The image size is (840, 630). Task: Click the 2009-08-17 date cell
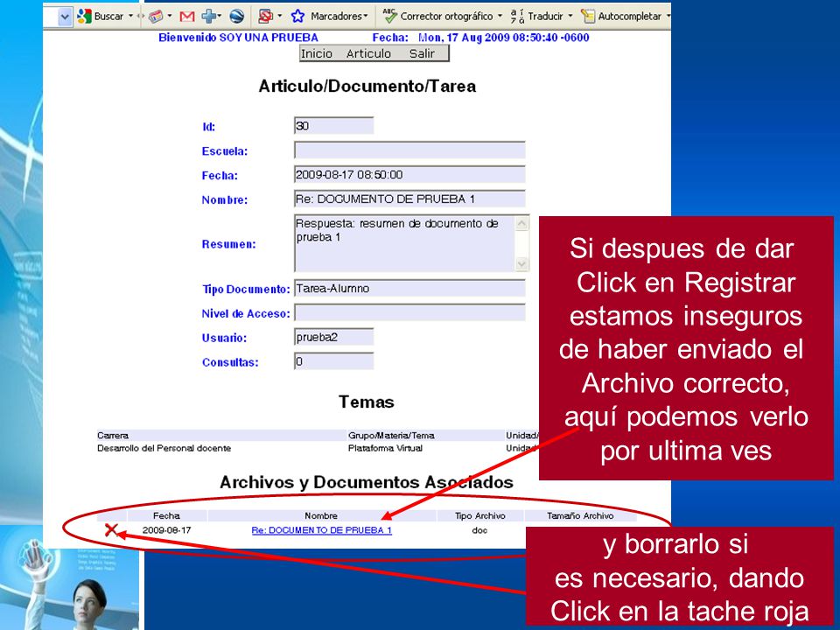point(166,530)
